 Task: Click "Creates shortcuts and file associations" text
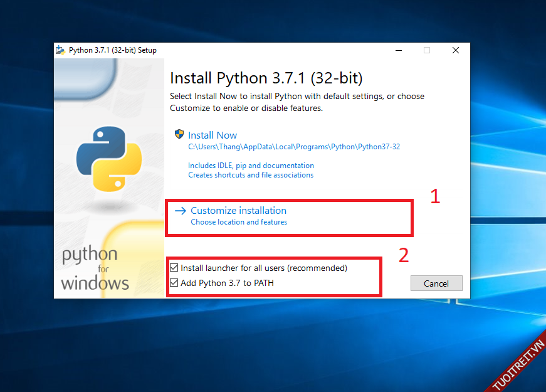251,175
